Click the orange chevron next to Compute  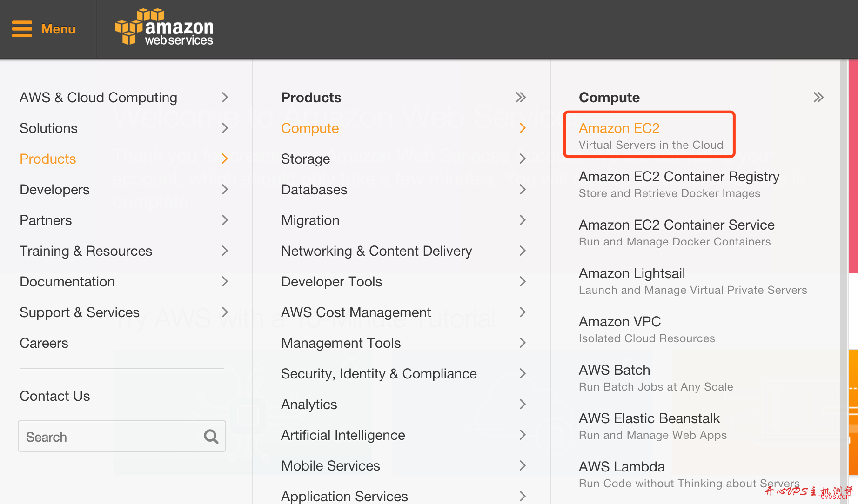tap(523, 128)
